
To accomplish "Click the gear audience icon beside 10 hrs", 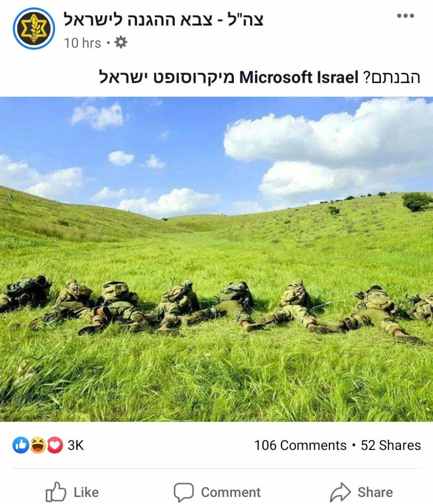I will (x=121, y=43).
